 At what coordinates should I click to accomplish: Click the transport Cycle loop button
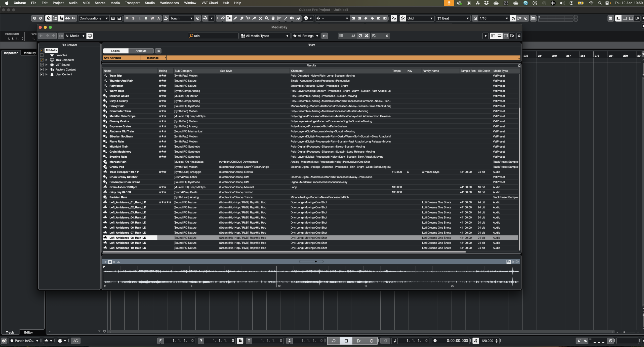coord(334,341)
